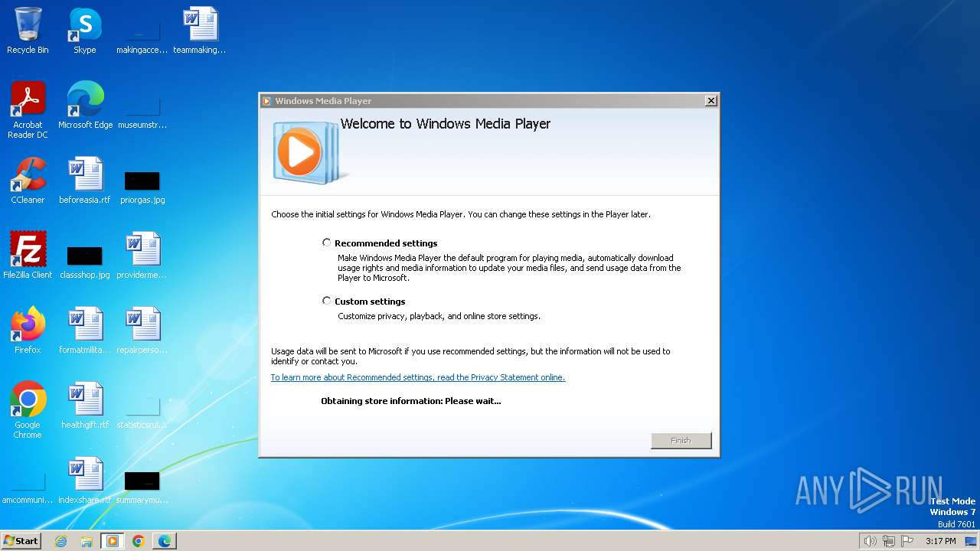Open healthgift.rtf document

85,406
